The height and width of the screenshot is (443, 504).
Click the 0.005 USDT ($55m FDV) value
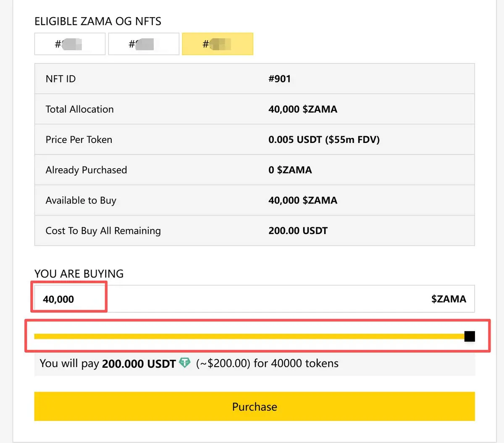point(324,140)
